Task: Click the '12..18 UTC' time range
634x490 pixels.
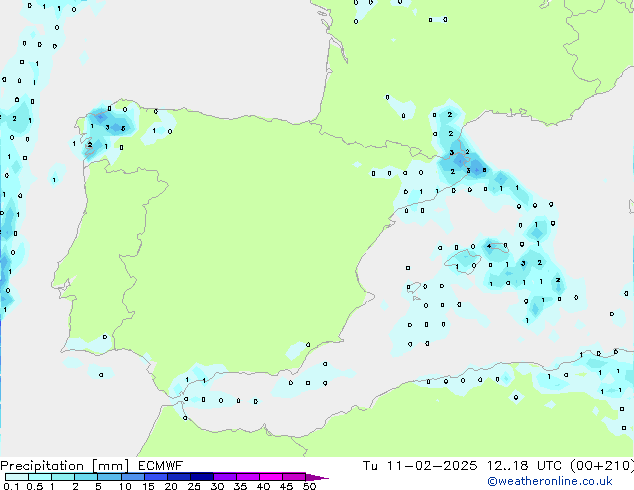Action: [x=524, y=466]
